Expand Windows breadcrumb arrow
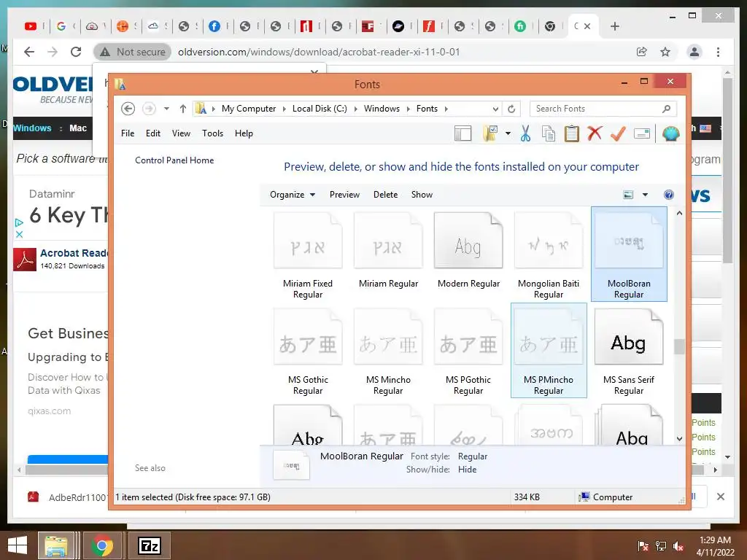747x560 pixels. coord(408,109)
